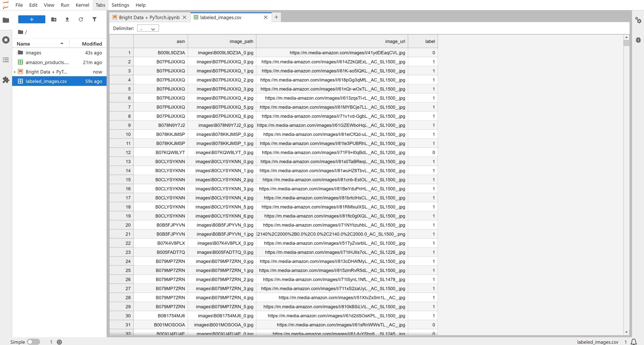Screen dimensions: 644x345
Task: Open the table of contents panel
Action: 6,60
